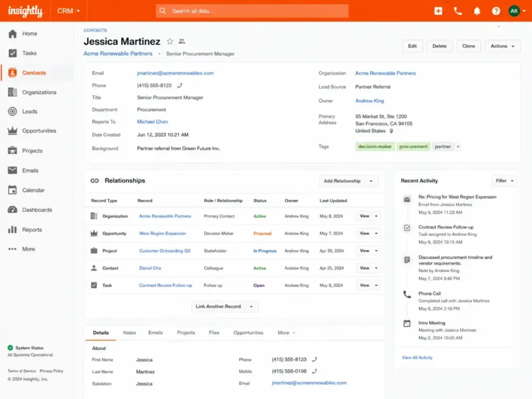Open the Andrew King owner link
532x399 pixels.
[x=369, y=101]
